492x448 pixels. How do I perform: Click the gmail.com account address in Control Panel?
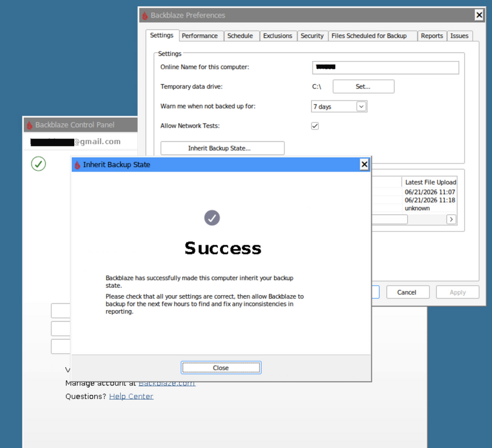pos(75,142)
